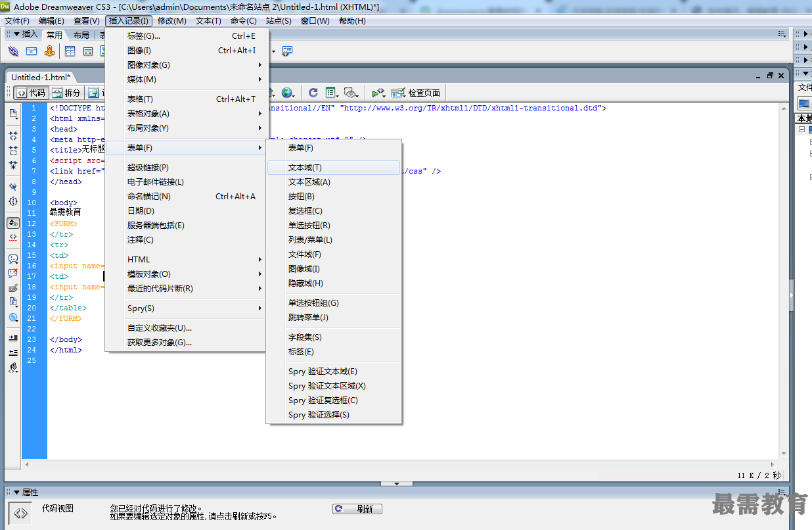Viewport: 812px width, 530px height.
Task: Click the Outdent Code icon
Action: [13, 352]
